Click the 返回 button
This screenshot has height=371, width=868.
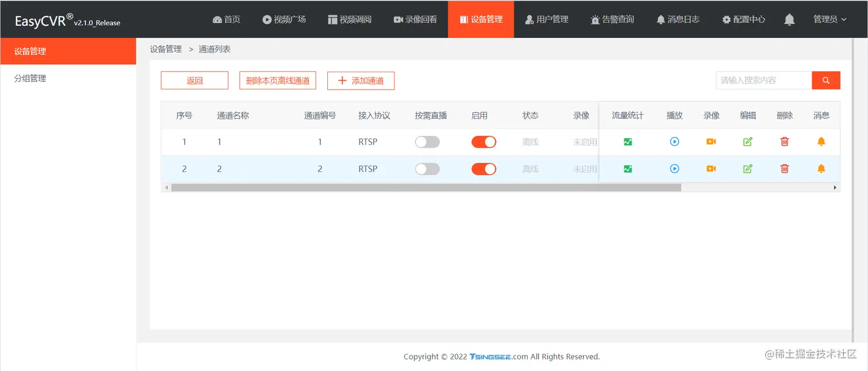[x=195, y=80]
